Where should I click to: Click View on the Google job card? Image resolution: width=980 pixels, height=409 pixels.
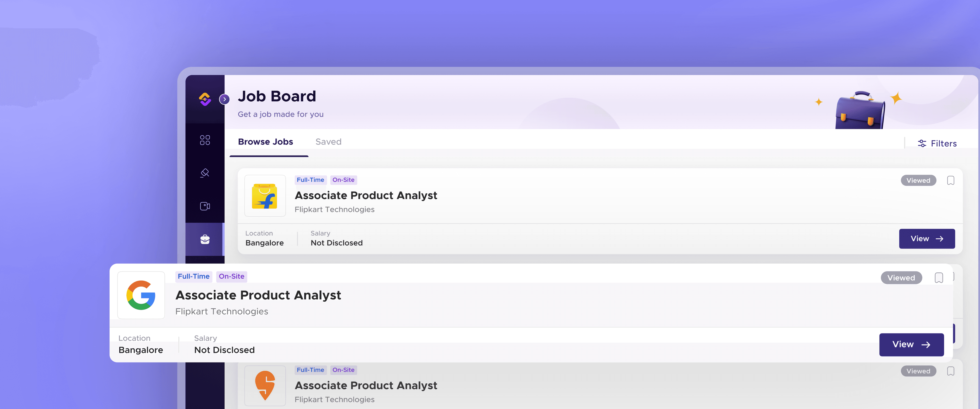[x=911, y=345]
